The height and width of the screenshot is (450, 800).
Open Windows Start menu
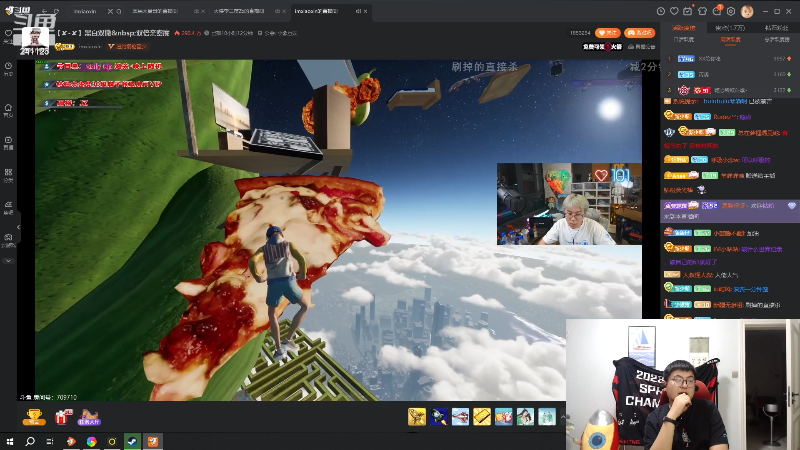pos(10,441)
